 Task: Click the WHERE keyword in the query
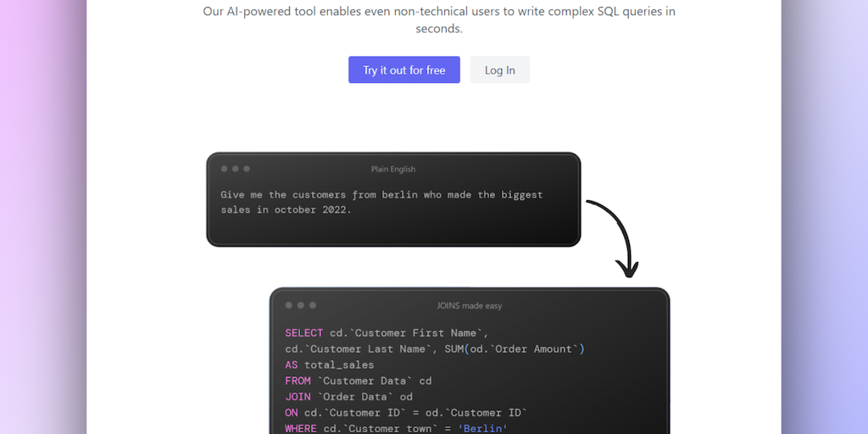click(x=301, y=429)
